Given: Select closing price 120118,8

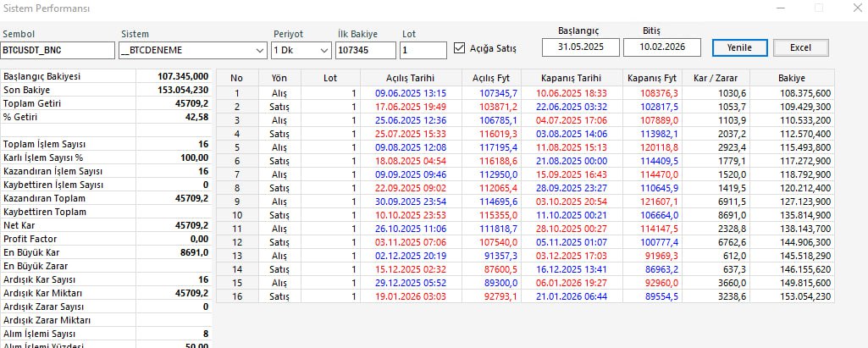Looking at the screenshot, I should (x=660, y=147).
